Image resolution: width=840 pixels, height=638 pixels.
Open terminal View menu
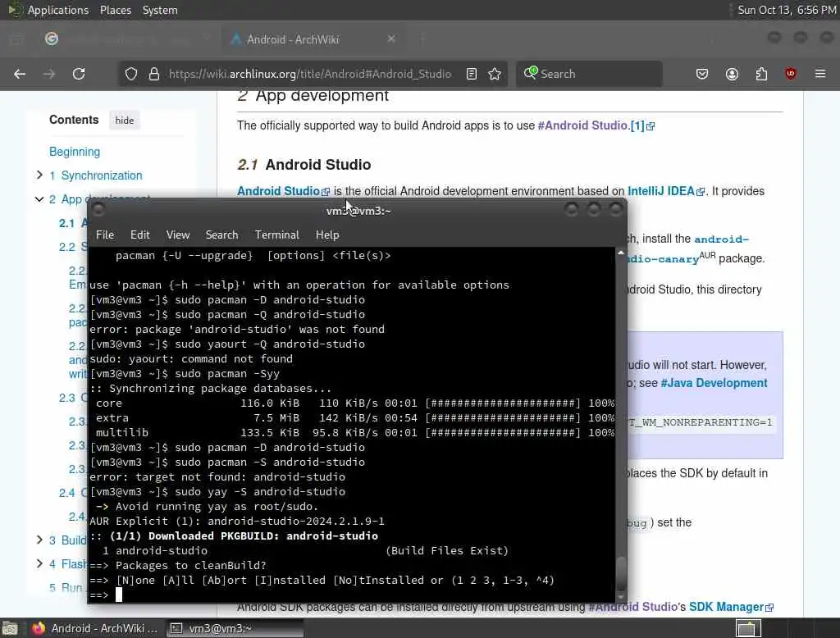(x=178, y=235)
